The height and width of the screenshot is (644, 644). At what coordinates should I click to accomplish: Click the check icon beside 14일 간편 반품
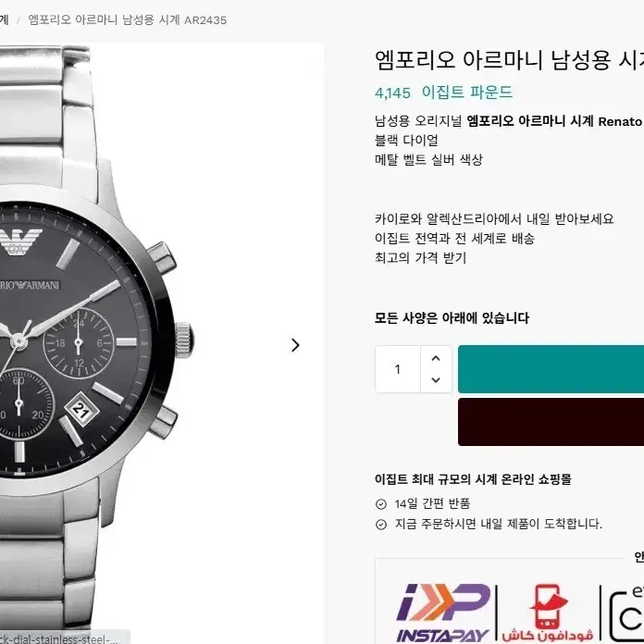click(381, 504)
